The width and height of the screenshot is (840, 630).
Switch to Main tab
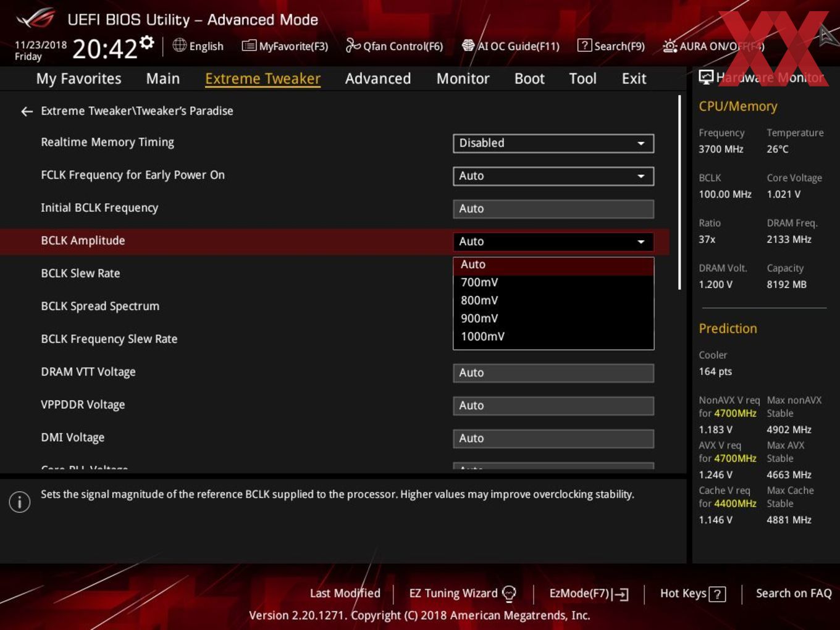163,78
